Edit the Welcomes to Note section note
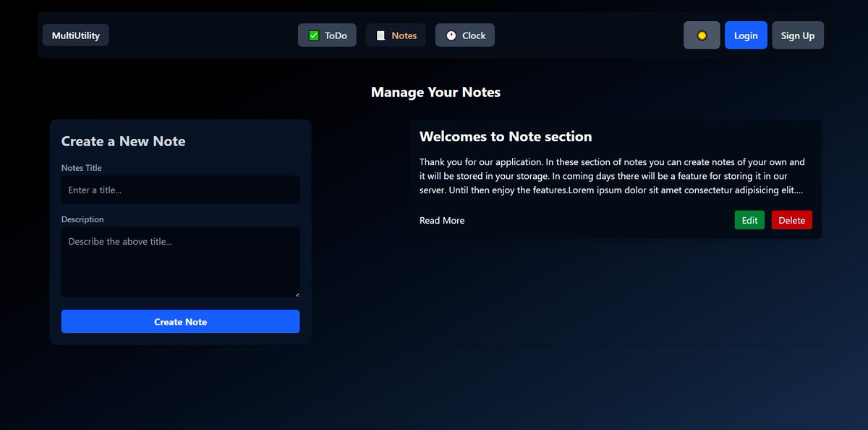 (749, 220)
